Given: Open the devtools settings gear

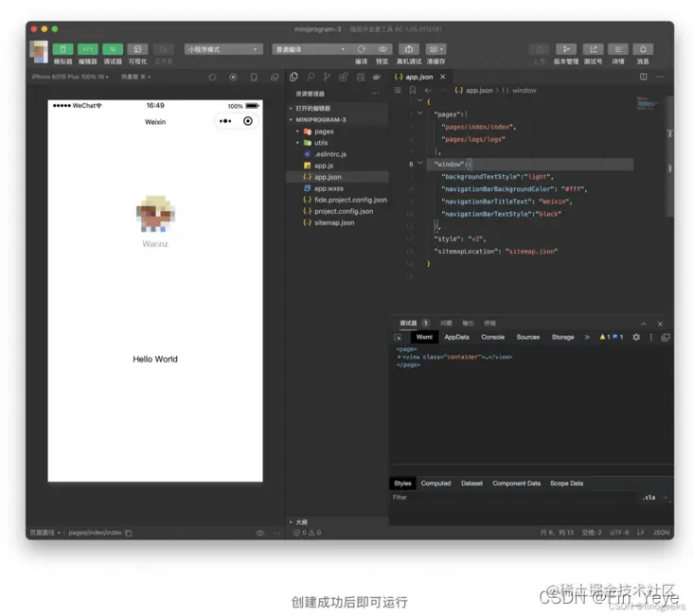Looking at the screenshot, I should tap(636, 337).
